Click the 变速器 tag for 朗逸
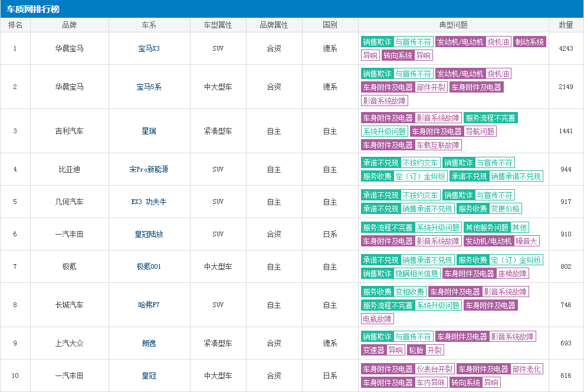584x392 pixels. pyautogui.click(x=373, y=350)
